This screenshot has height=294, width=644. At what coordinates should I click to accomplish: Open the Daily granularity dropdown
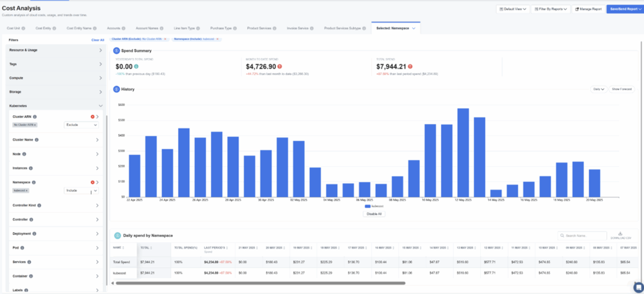(x=598, y=89)
